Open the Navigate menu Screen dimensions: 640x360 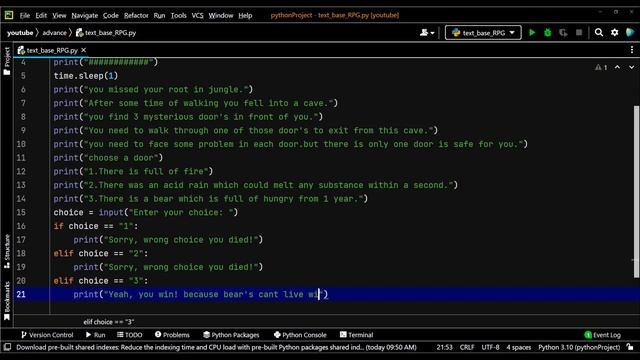pyautogui.click(x=84, y=16)
